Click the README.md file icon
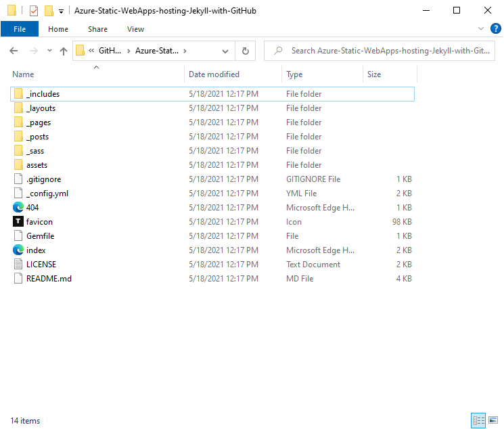504x429 pixels. tap(18, 278)
